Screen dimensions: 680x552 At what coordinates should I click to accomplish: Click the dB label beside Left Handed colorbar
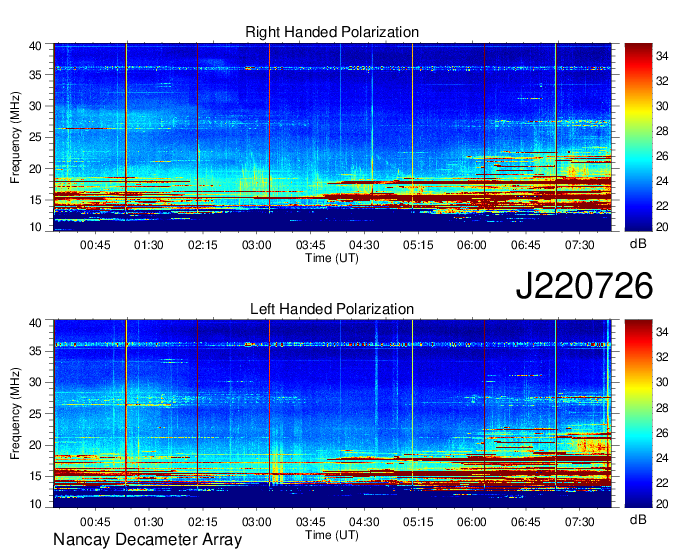[x=638, y=519]
